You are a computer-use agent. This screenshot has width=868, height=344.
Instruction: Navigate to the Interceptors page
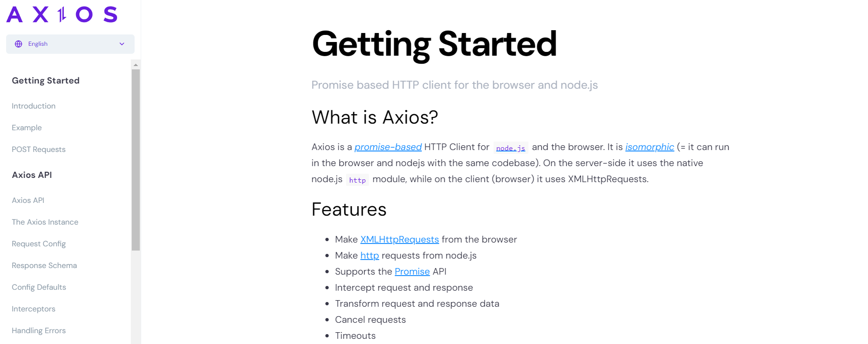click(x=33, y=309)
